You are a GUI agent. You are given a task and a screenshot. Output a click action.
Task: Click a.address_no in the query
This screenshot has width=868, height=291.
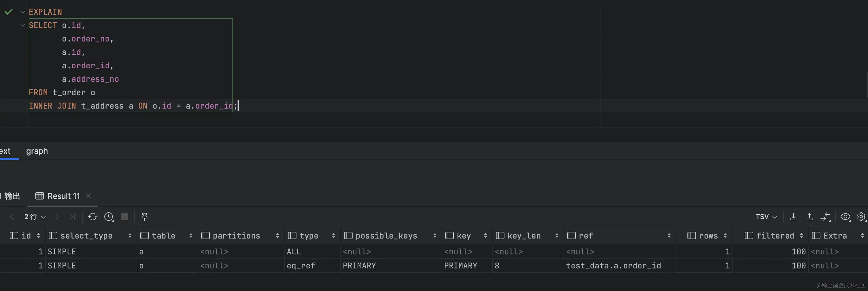click(x=90, y=79)
